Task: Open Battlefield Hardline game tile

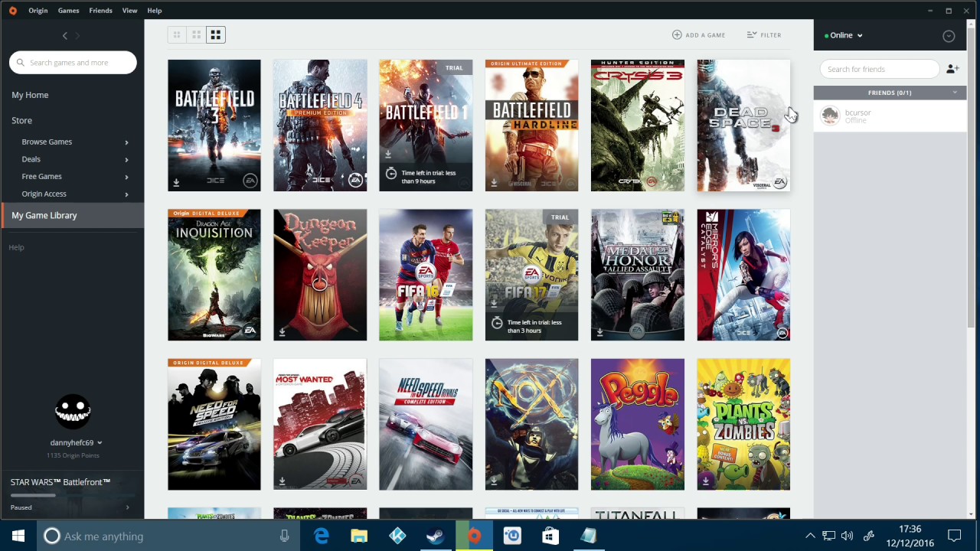Action: [531, 126]
